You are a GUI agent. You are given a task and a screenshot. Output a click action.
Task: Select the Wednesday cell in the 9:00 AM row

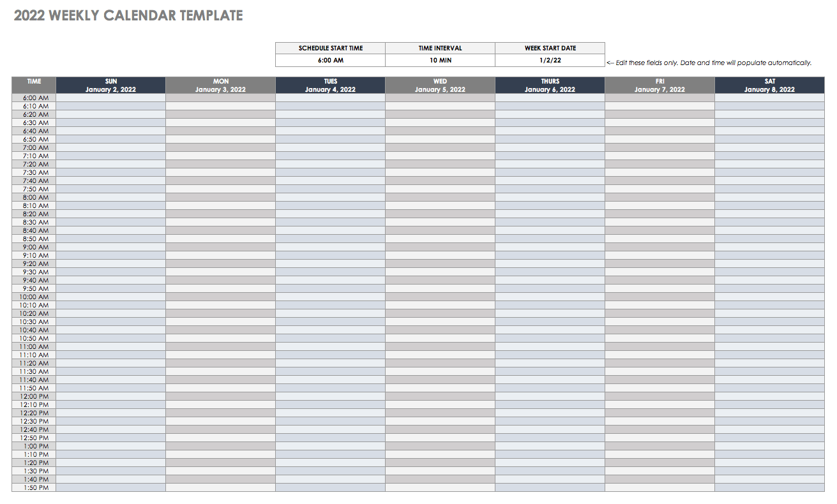[441, 247]
